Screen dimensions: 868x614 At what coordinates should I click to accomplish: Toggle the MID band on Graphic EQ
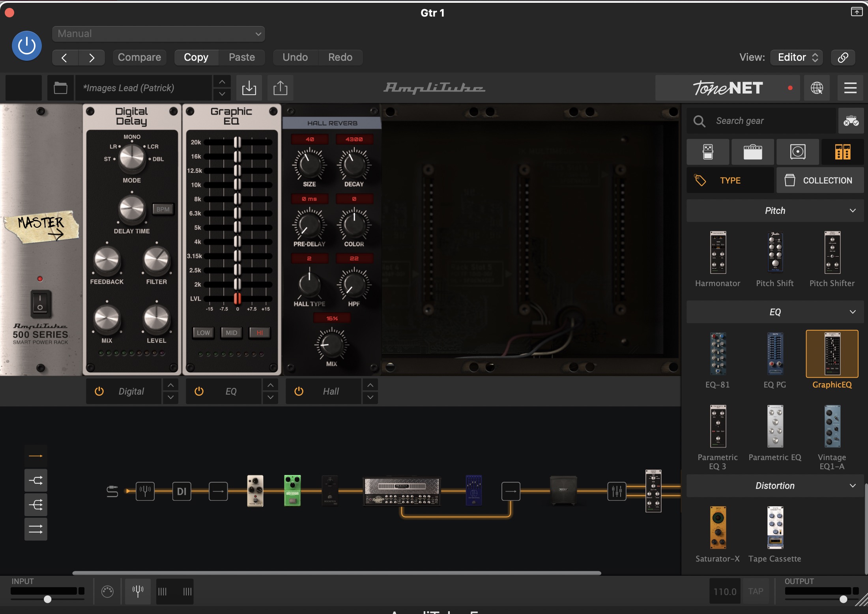pyautogui.click(x=232, y=333)
